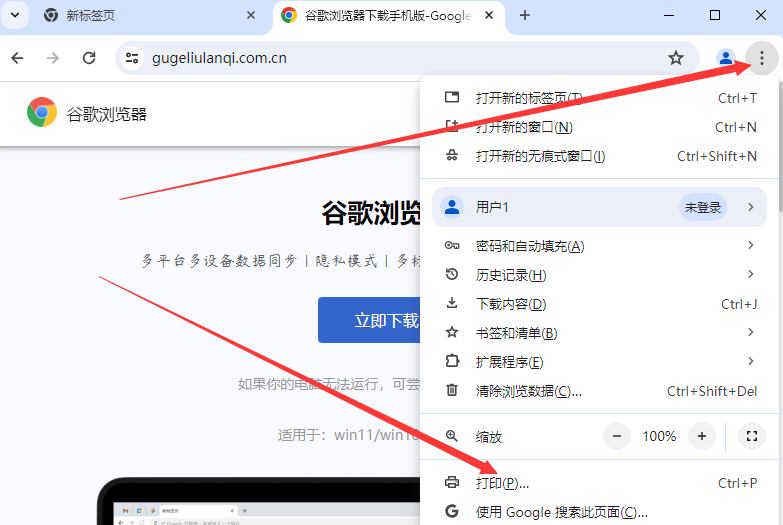Click the Ctrl+P shortcut text
The width and height of the screenshot is (783, 525).
tap(738, 483)
